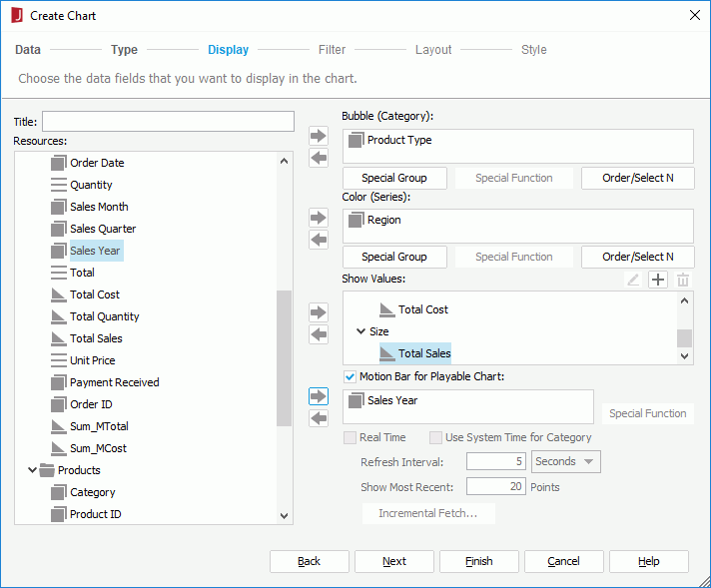Add field to Show Values with right arrow

[319, 312]
